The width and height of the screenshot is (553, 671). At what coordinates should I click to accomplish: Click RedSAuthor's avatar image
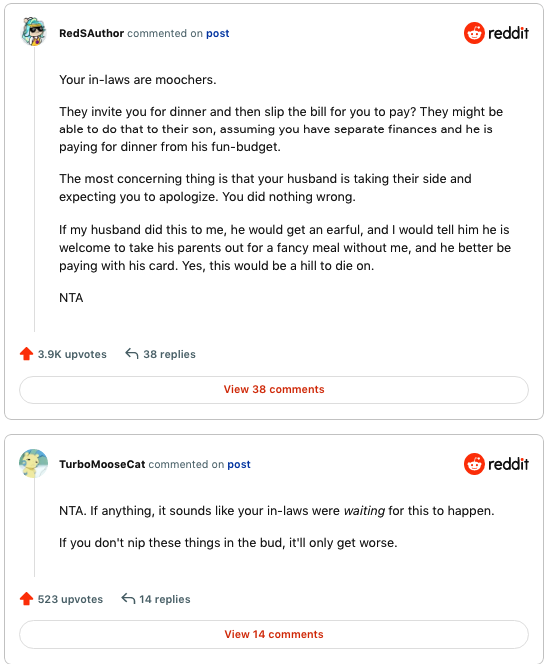33,32
